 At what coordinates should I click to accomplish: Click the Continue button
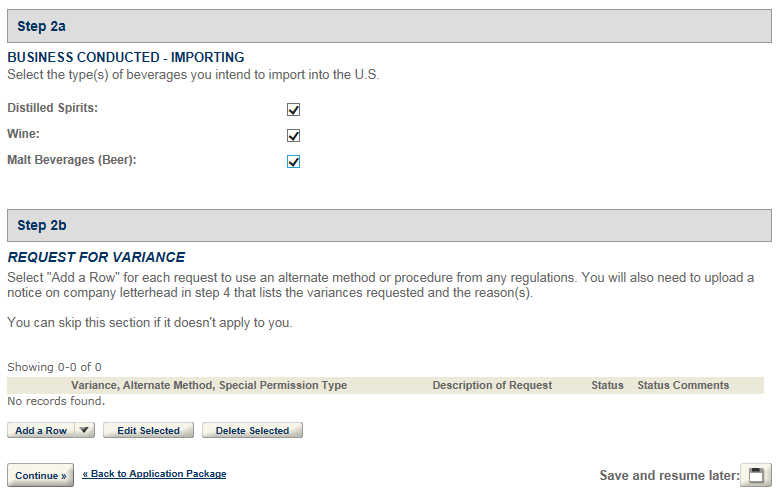point(40,475)
